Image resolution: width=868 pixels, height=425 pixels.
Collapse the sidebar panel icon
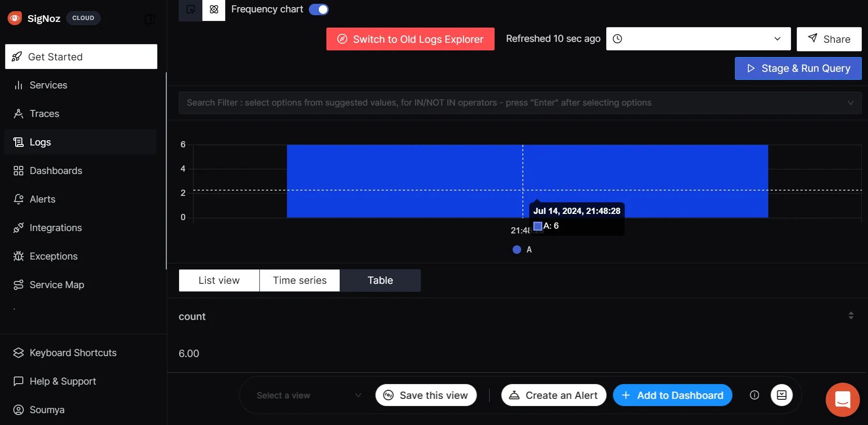[x=150, y=19]
